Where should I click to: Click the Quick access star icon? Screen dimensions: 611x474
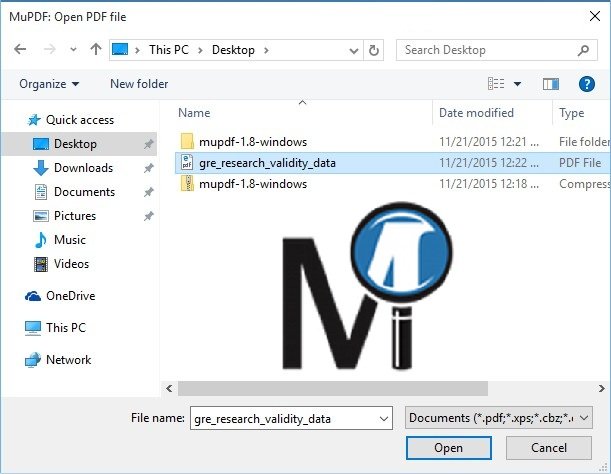pos(34,120)
